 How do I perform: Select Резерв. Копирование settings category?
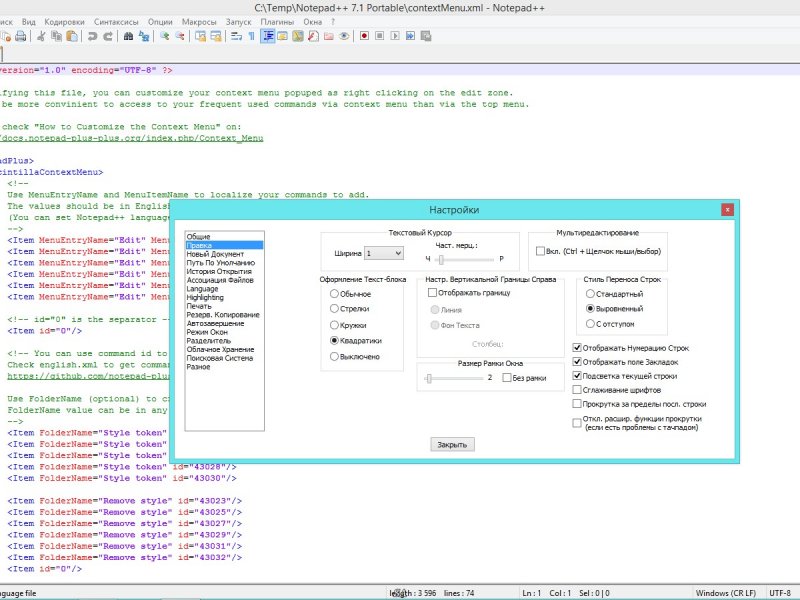(x=223, y=315)
